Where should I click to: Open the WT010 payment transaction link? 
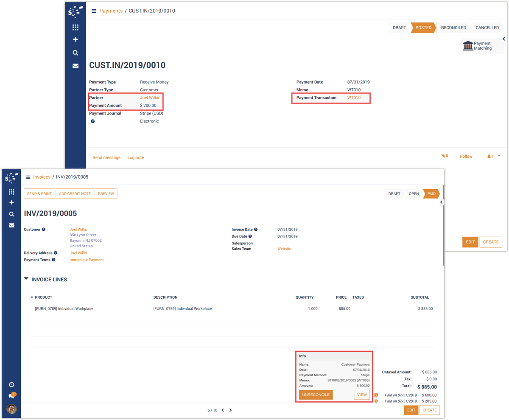tap(354, 98)
